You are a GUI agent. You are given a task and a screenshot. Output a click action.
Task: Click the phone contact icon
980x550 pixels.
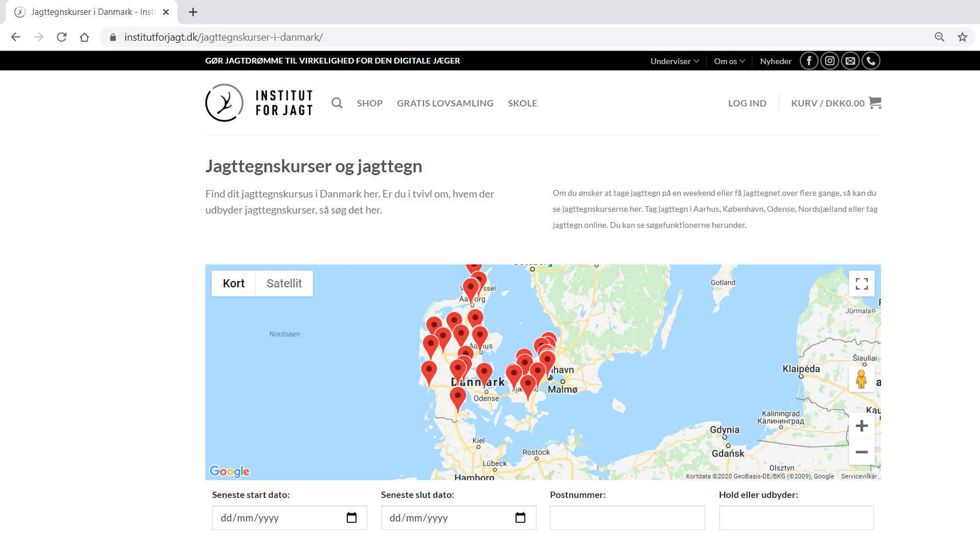[x=871, y=61]
